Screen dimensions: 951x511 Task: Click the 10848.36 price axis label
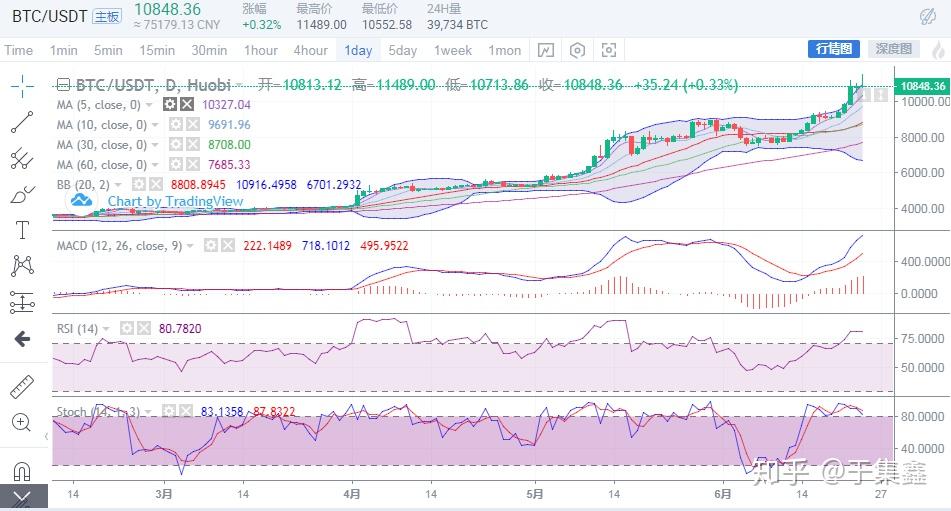922,86
